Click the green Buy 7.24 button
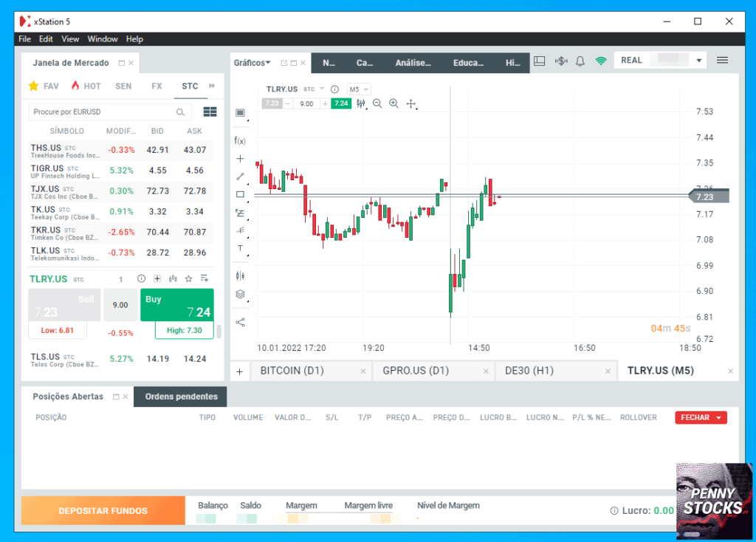This screenshot has width=756, height=542. tap(177, 305)
